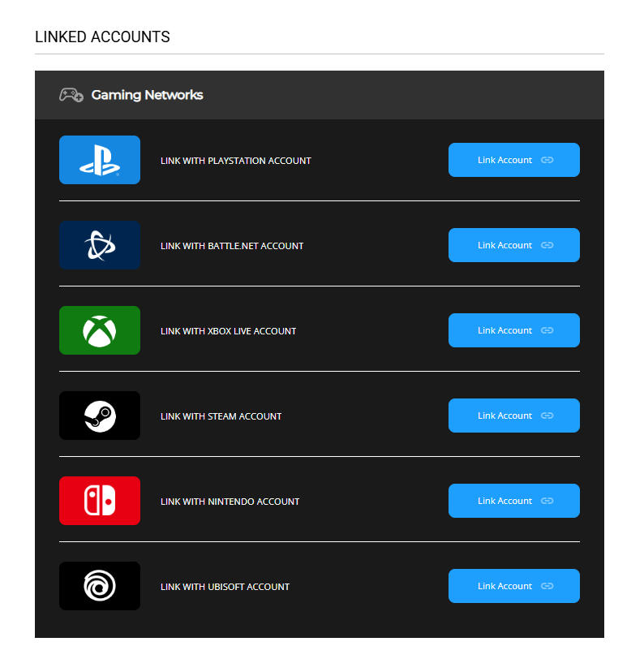
Task: Link your Ubisoft account
Action: point(513,586)
